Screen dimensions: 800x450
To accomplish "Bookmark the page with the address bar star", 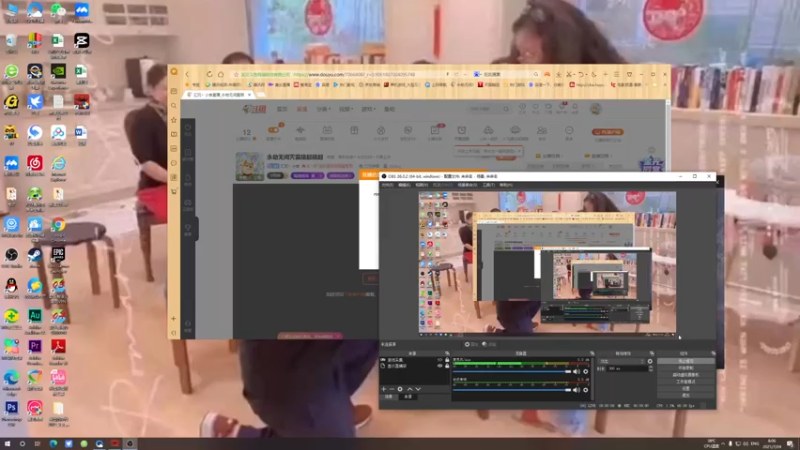I will tap(236, 74).
